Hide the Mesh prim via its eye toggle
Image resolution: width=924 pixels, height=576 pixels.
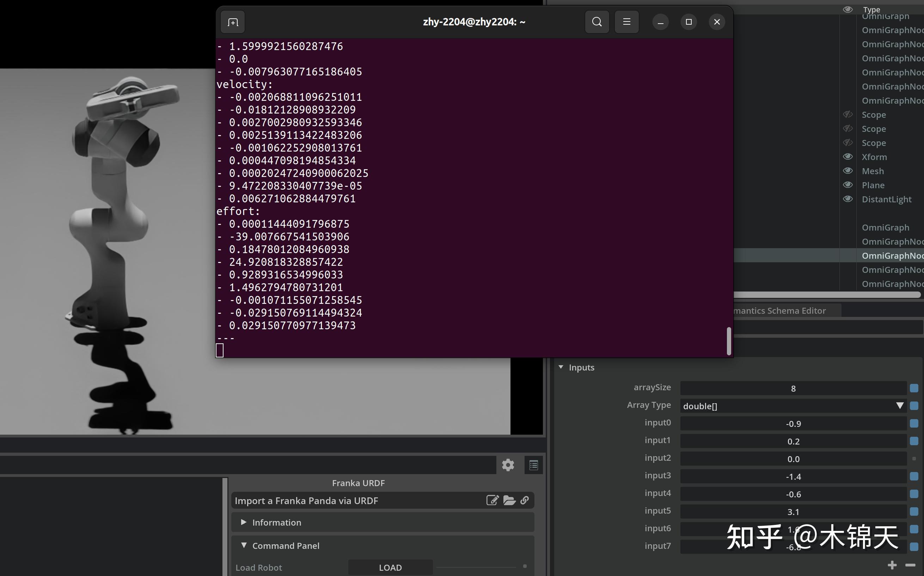[x=849, y=171]
